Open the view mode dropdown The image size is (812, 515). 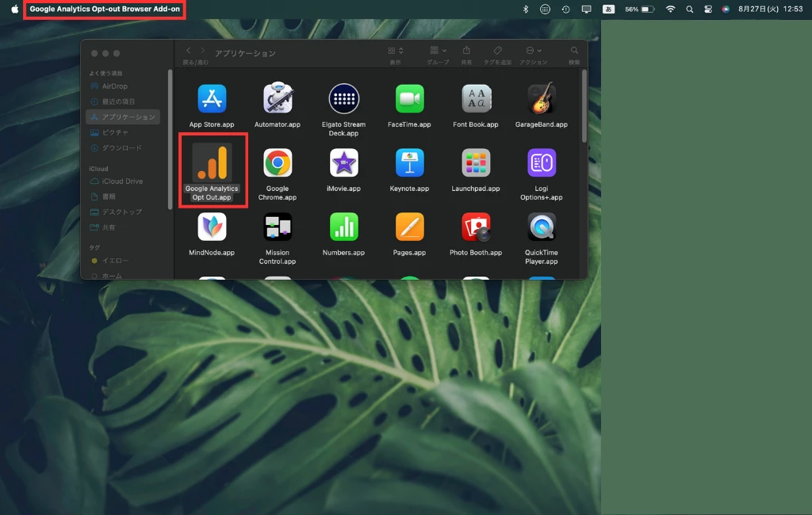pyautogui.click(x=396, y=51)
